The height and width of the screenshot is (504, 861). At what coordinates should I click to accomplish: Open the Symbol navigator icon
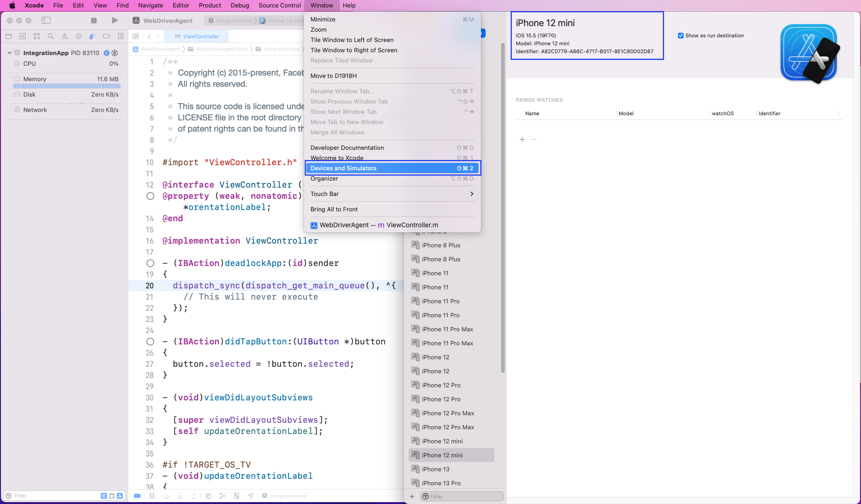[x=36, y=36]
